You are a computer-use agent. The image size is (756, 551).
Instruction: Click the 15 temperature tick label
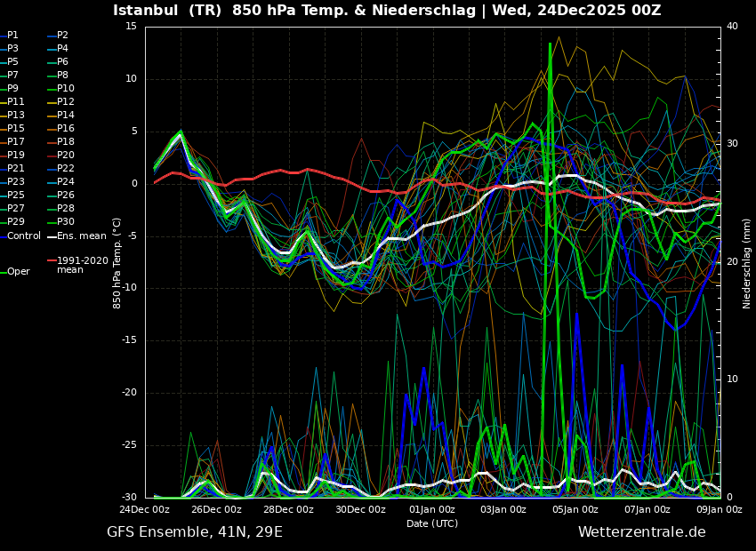(x=131, y=27)
